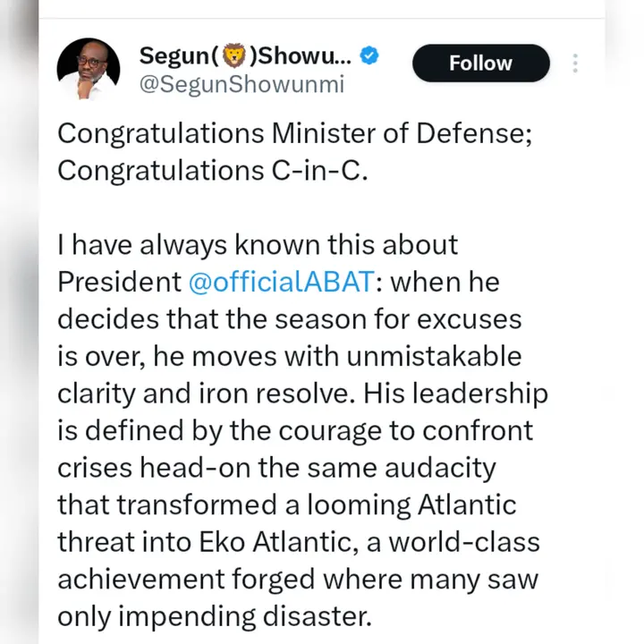The height and width of the screenshot is (644, 644).
Task: Open Segun Showunmi's profile picture
Action: click(89, 70)
